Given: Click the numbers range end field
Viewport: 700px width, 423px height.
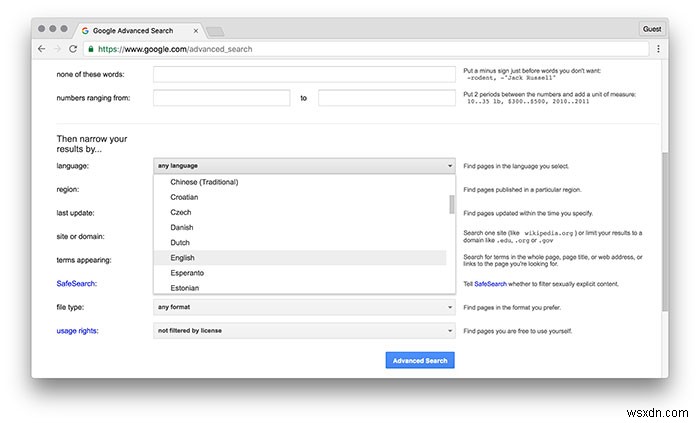Looking at the screenshot, I should [387, 98].
